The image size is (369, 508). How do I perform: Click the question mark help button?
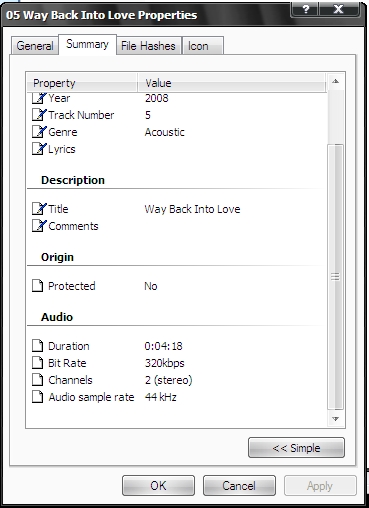point(305,9)
